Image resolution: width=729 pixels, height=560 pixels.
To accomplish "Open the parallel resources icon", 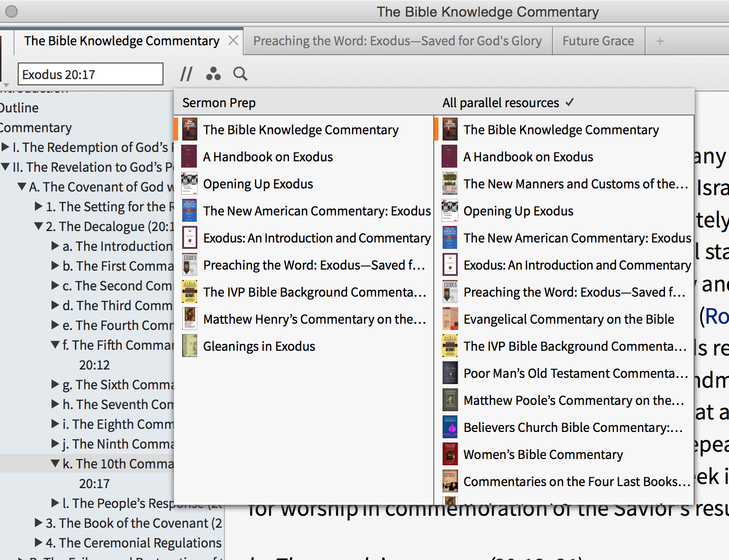I will 186,74.
